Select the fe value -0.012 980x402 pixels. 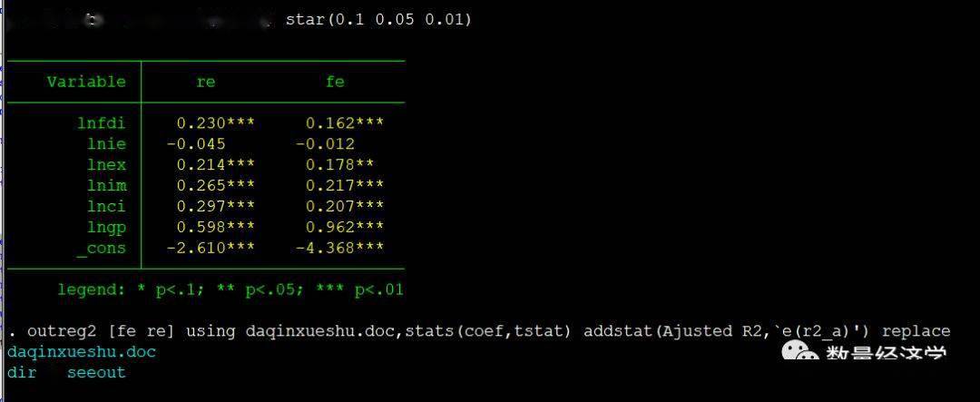[x=325, y=143]
